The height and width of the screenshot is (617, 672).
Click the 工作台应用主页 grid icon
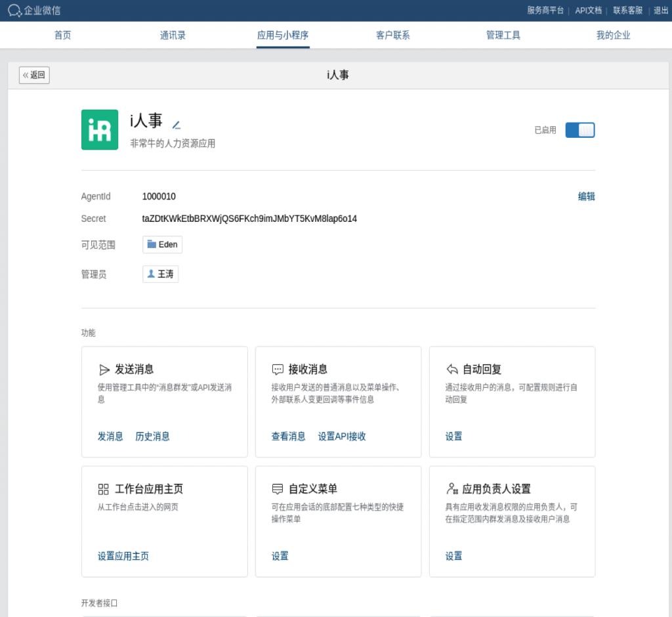103,489
